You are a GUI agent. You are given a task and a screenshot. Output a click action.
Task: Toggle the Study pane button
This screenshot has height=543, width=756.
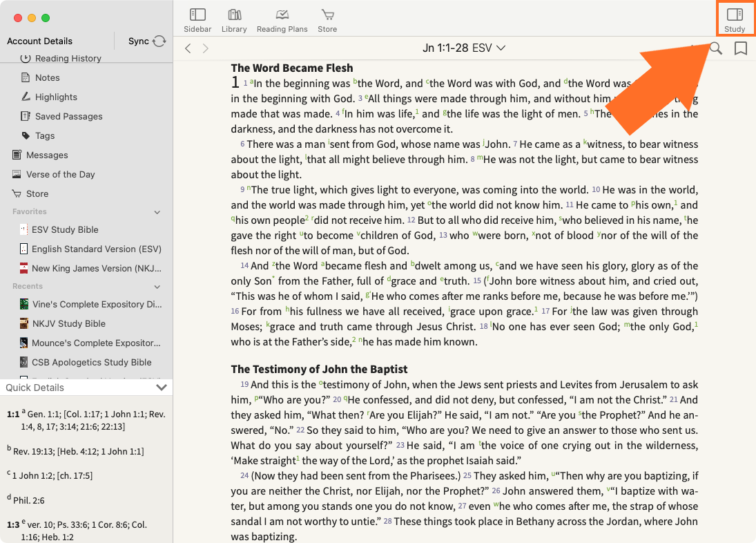tap(735, 21)
